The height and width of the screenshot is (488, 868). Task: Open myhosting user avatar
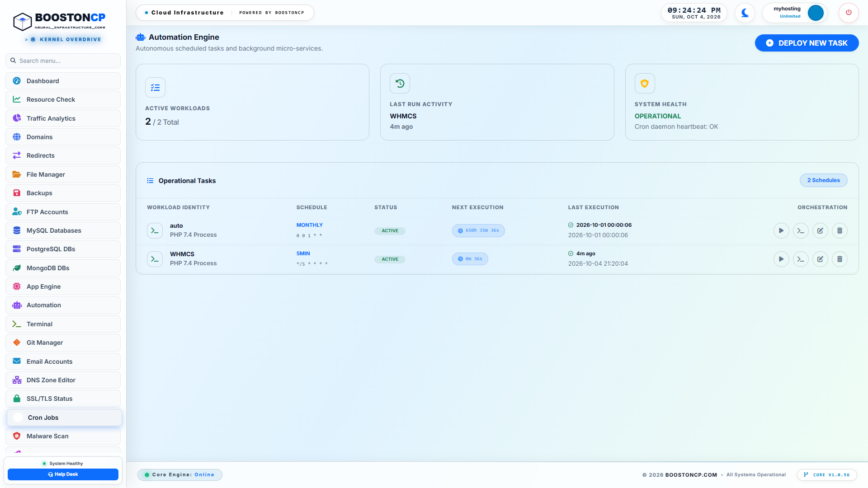[816, 13]
